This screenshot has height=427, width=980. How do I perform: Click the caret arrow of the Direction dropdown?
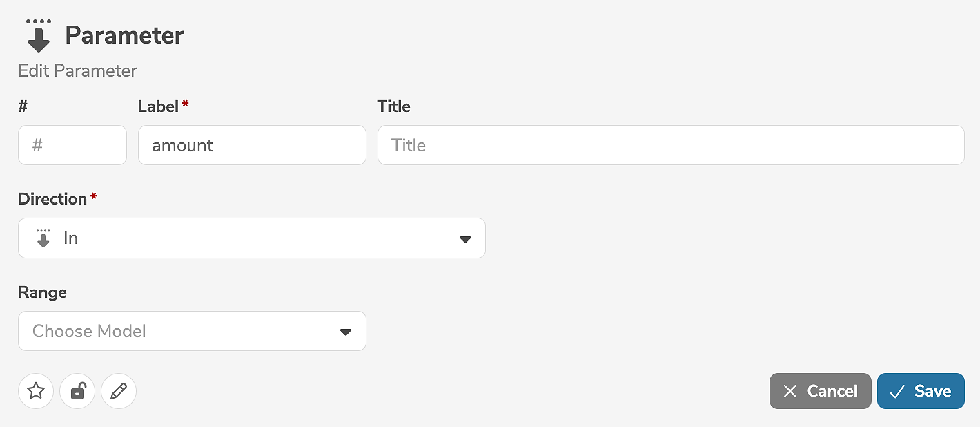click(465, 239)
